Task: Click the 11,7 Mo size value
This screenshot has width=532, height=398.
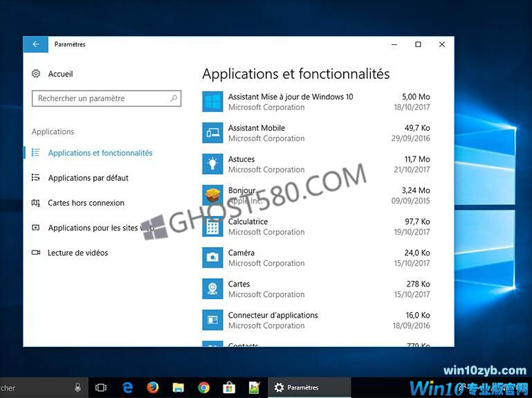Action: tap(417, 159)
